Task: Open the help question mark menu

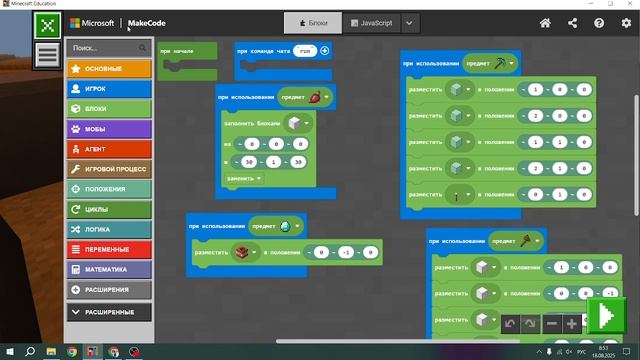Action: [x=599, y=23]
